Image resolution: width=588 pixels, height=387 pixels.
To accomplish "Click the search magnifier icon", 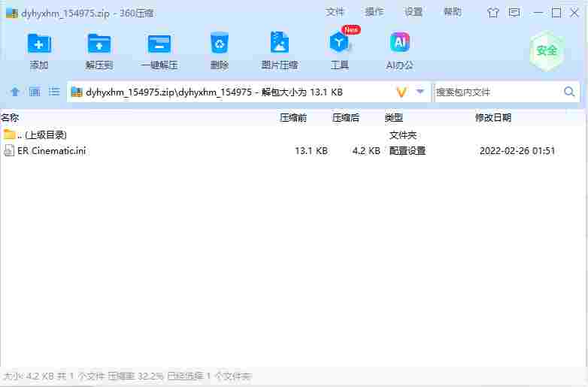I will [x=569, y=92].
